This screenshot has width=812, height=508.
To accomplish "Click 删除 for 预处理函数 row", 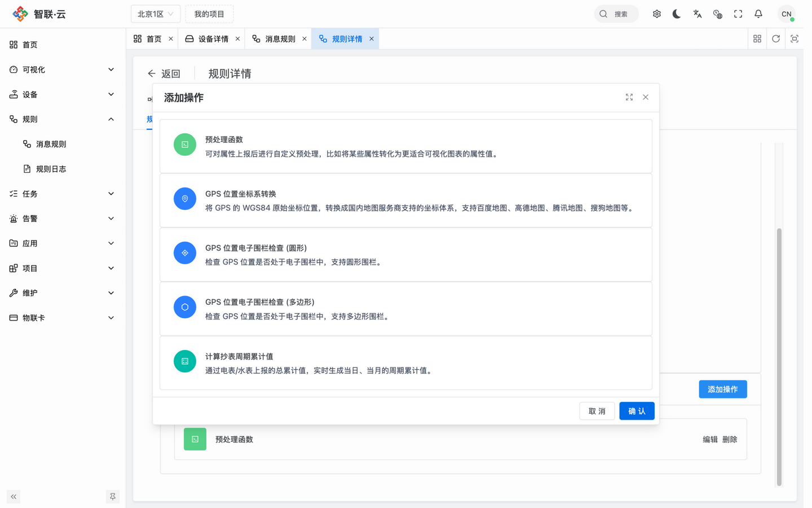I will click(x=730, y=439).
